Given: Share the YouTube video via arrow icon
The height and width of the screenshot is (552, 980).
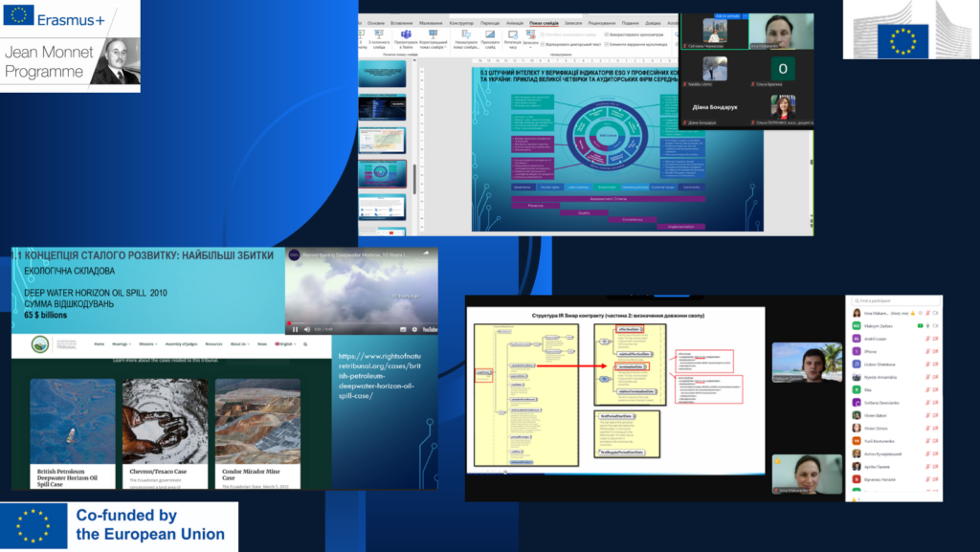Looking at the screenshot, I should click(x=426, y=254).
